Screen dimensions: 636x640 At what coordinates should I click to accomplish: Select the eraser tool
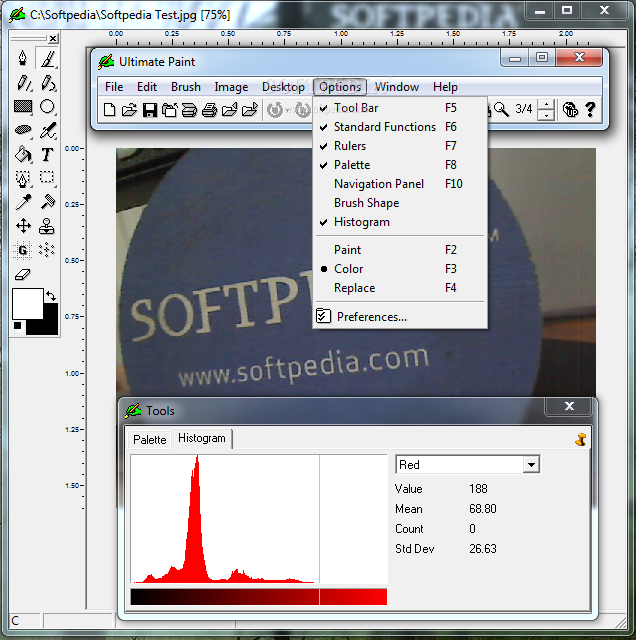[x=23, y=274]
